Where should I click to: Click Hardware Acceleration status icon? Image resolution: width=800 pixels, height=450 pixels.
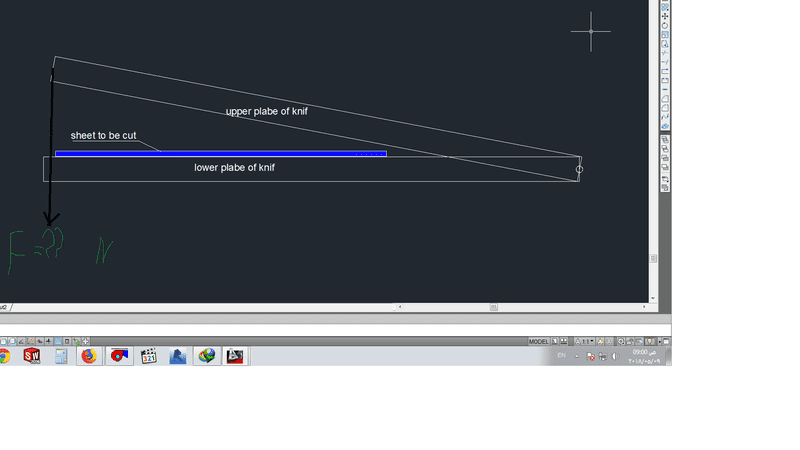pos(639,341)
